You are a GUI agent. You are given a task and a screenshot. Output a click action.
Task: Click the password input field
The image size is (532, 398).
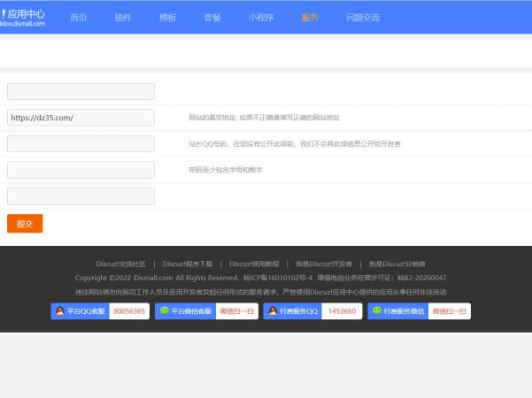81,170
